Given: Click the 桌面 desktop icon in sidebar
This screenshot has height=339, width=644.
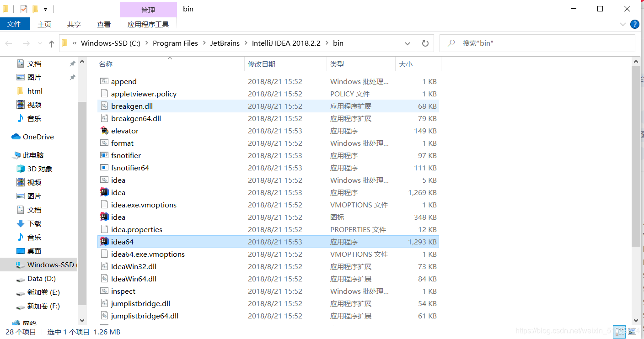Looking at the screenshot, I should [20, 251].
